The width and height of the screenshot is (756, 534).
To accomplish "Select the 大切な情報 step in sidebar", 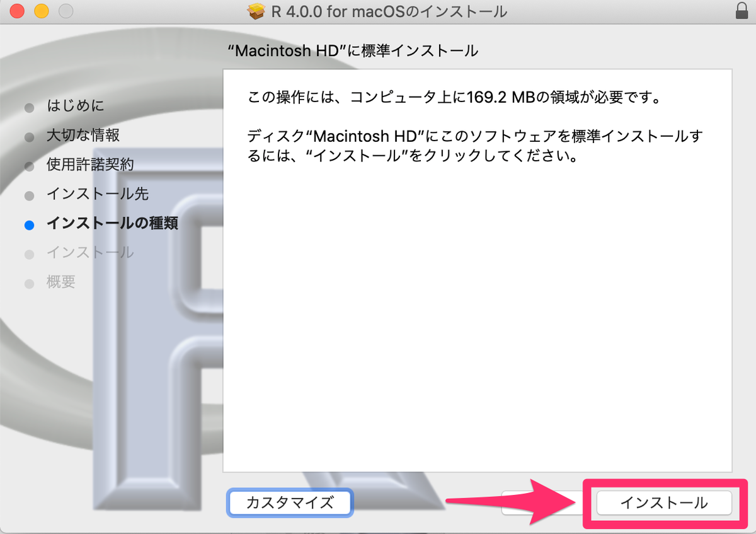I will coord(83,136).
